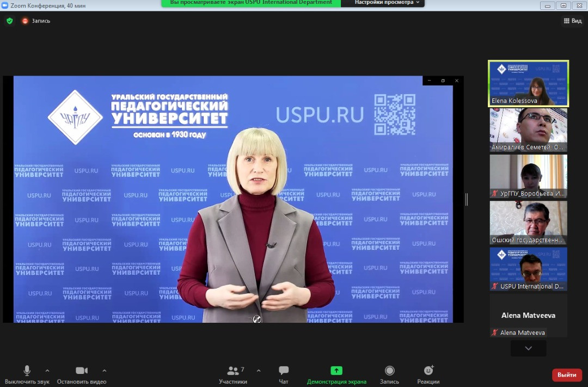This screenshot has height=387, width=588.
Task: Click the Zoom logo in the title bar
Action: (x=5, y=5)
